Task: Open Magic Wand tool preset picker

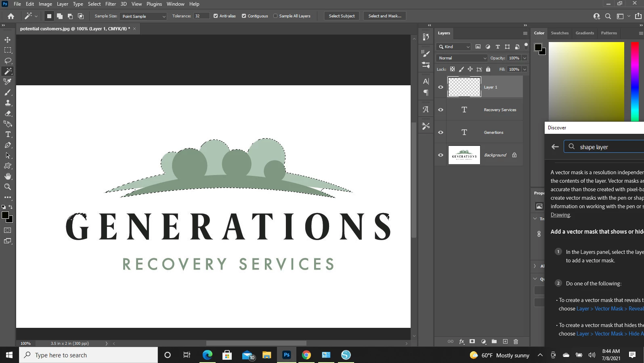Action: pyautogui.click(x=31, y=16)
